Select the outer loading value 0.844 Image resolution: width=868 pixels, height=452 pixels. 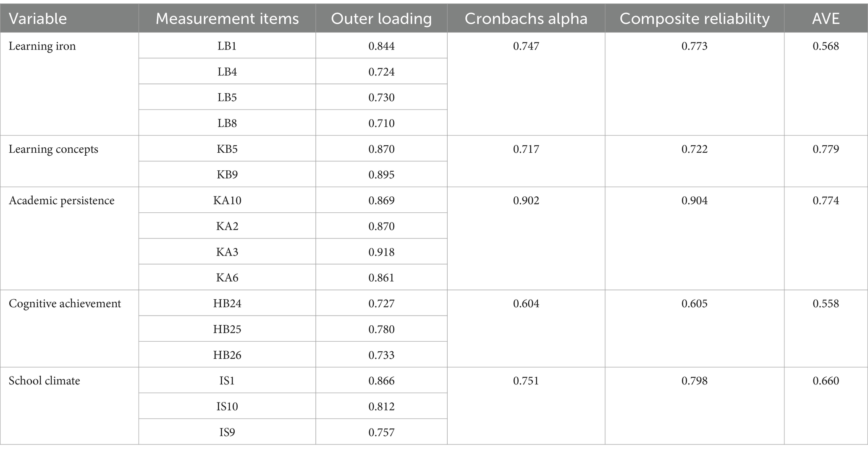pyautogui.click(x=381, y=46)
